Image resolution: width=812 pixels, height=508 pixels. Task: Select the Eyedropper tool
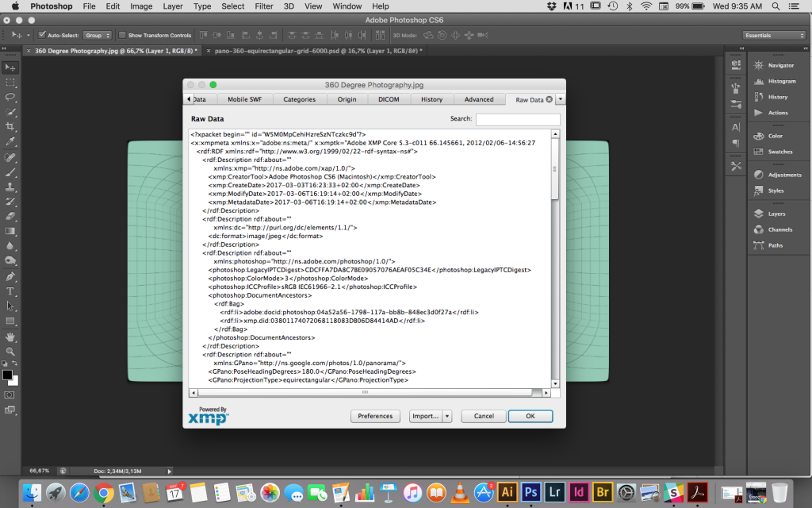pos(11,141)
